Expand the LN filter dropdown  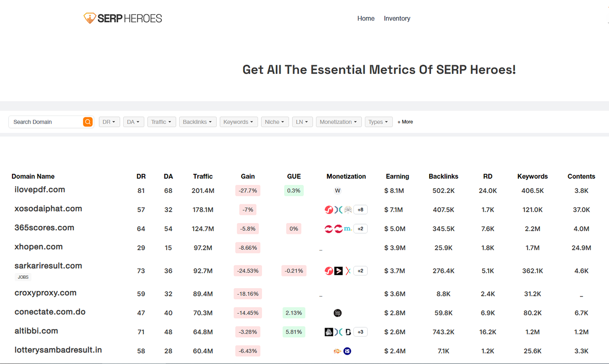(x=303, y=122)
